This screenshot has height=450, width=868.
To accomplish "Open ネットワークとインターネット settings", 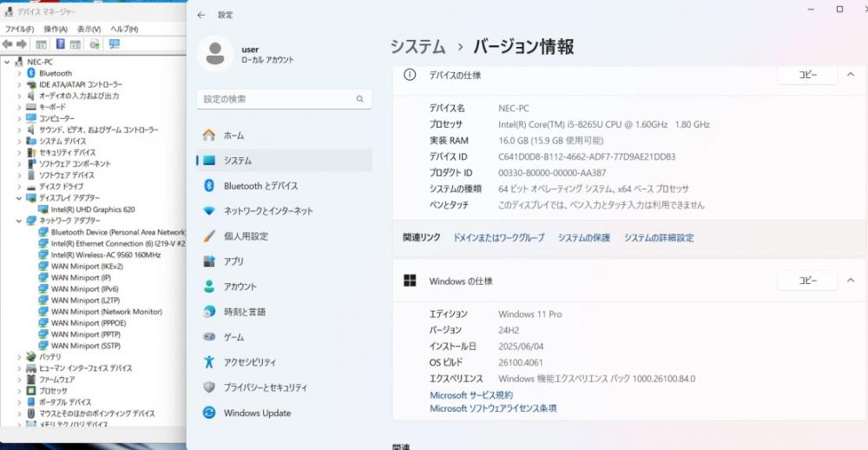I will click(284, 210).
